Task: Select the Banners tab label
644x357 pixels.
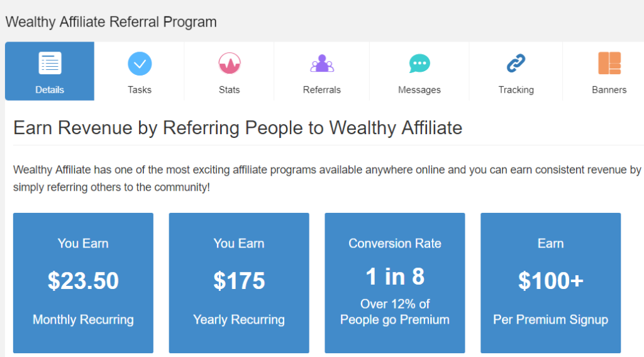Action: click(609, 89)
